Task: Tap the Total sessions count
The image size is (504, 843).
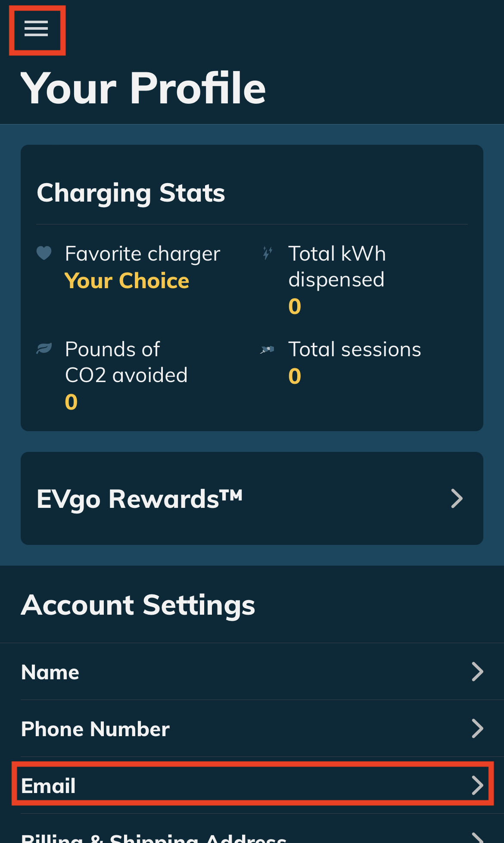Action: (x=295, y=376)
